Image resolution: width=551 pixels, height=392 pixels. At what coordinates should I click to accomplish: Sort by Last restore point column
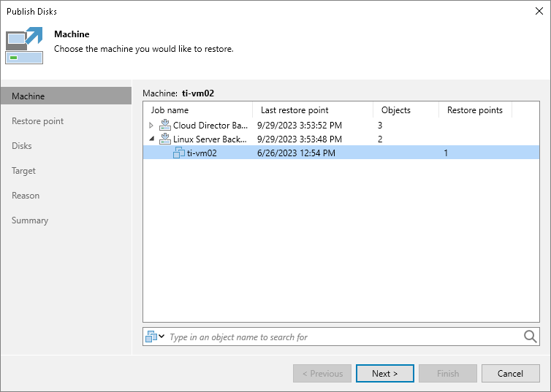[313, 110]
